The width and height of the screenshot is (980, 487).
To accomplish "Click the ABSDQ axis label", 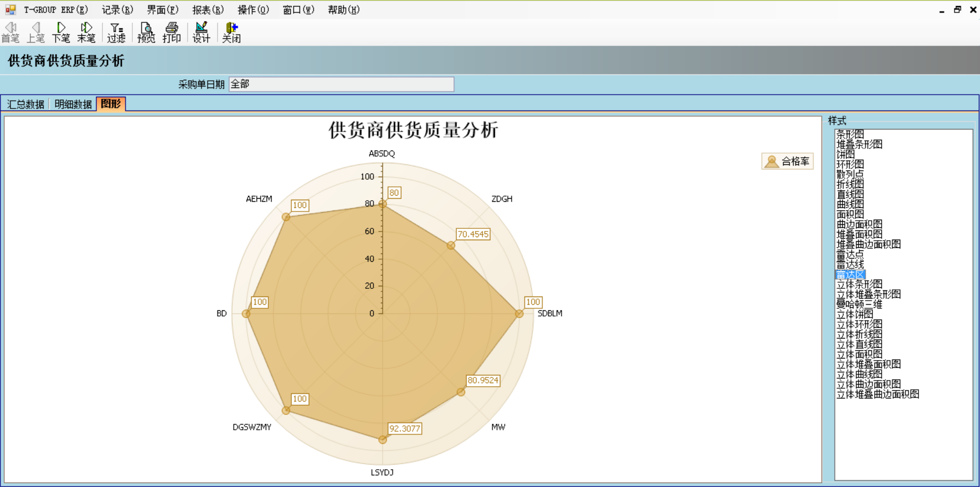I will [x=382, y=154].
